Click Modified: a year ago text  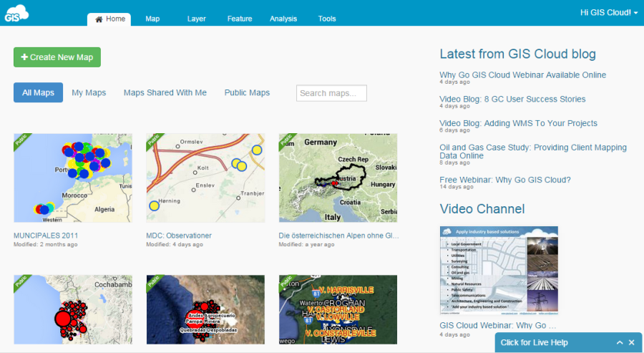pyautogui.click(x=306, y=244)
